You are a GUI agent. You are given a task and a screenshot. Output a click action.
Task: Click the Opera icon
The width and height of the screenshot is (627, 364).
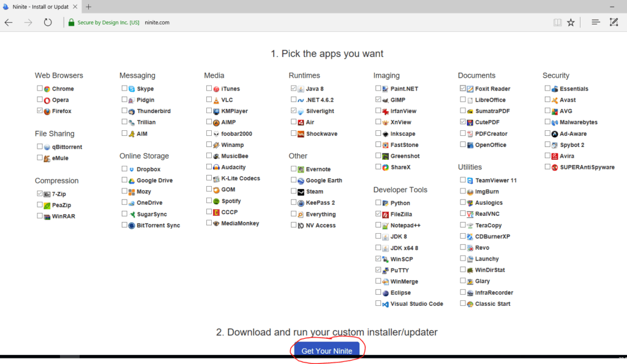(47, 100)
